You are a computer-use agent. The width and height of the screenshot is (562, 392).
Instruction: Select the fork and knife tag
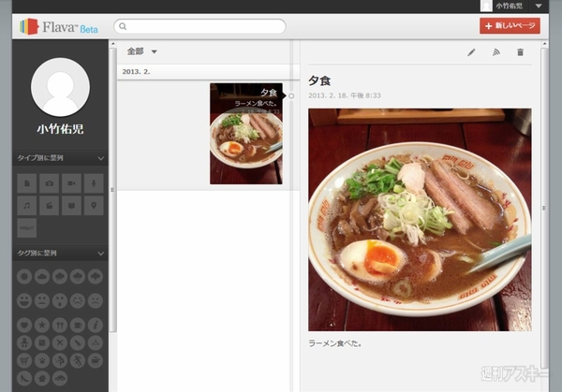(x=60, y=325)
